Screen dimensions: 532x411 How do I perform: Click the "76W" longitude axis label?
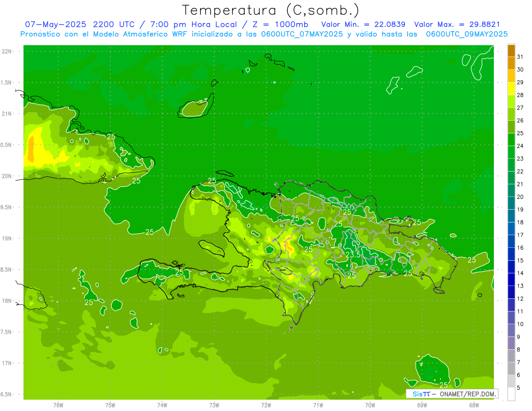pos(58,405)
